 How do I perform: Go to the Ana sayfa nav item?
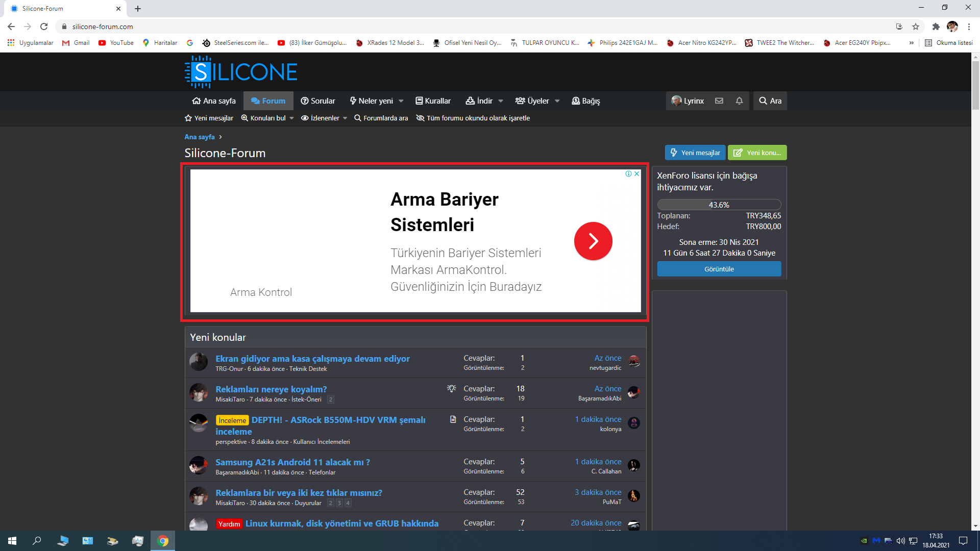[x=214, y=101]
